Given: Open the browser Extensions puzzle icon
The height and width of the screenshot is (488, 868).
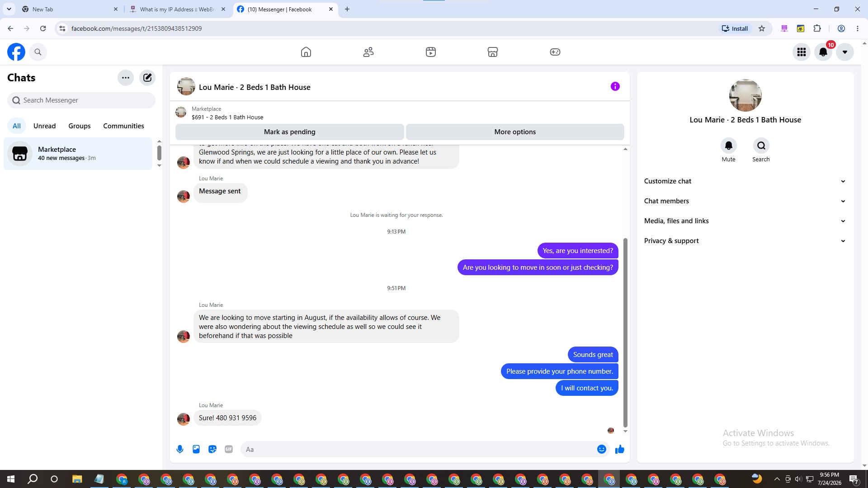Looking at the screenshot, I should (x=817, y=28).
